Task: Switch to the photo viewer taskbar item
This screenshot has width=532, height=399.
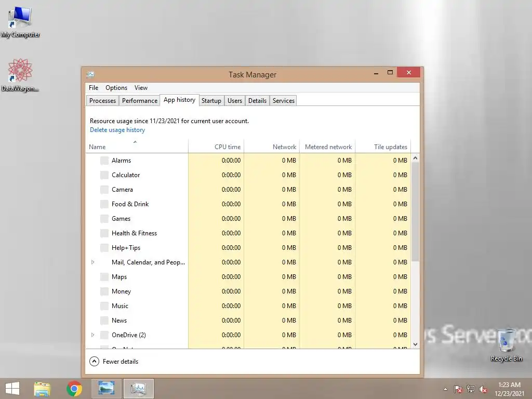Action: point(106,389)
